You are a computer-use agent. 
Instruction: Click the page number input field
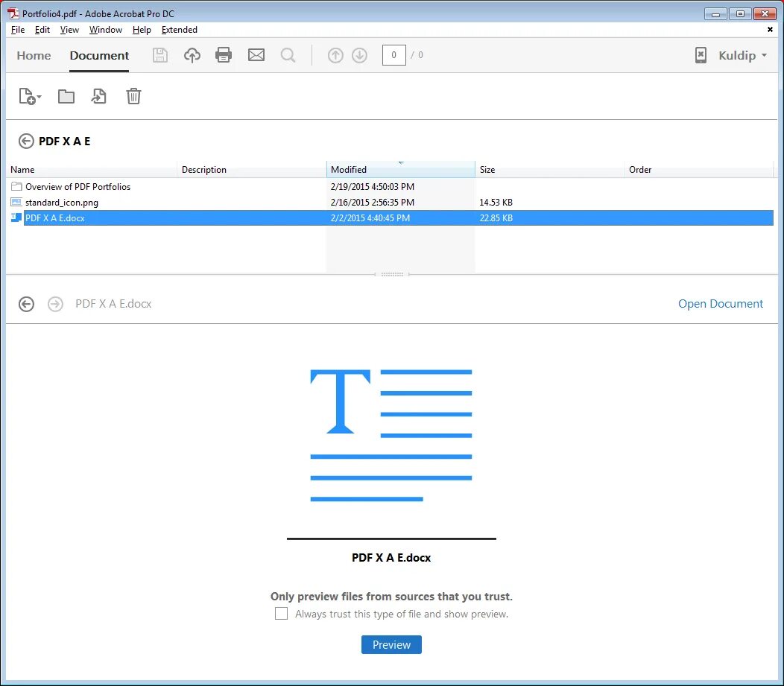point(394,55)
